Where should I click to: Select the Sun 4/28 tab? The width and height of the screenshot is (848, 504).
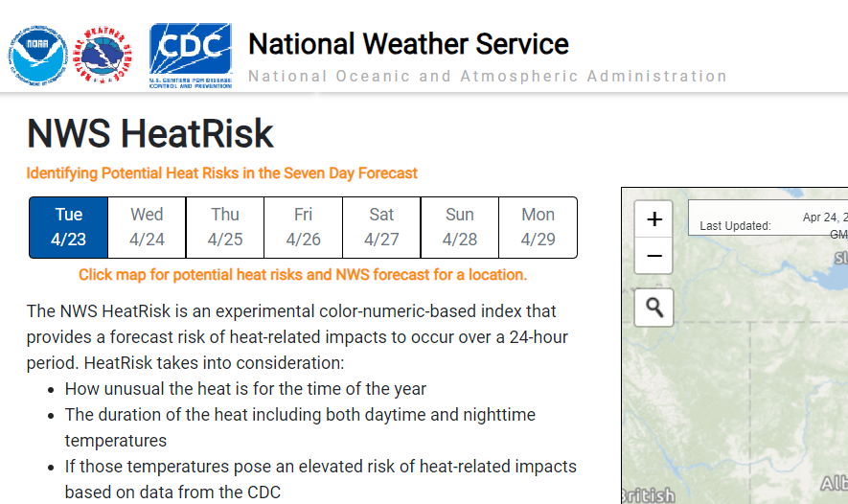460,227
